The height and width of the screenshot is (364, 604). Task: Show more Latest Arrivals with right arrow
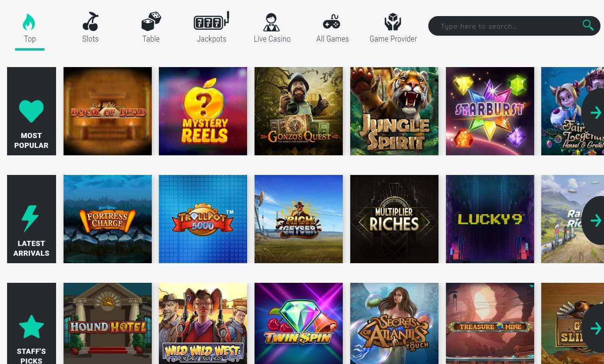(595, 220)
